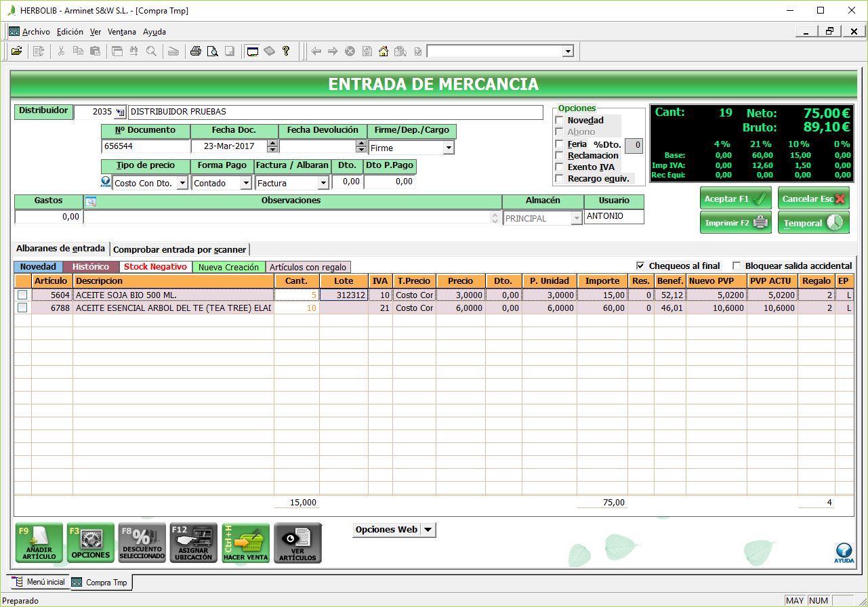Click the Descuento Seleccionado F8 icon
This screenshot has width=868, height=607.
142,543
